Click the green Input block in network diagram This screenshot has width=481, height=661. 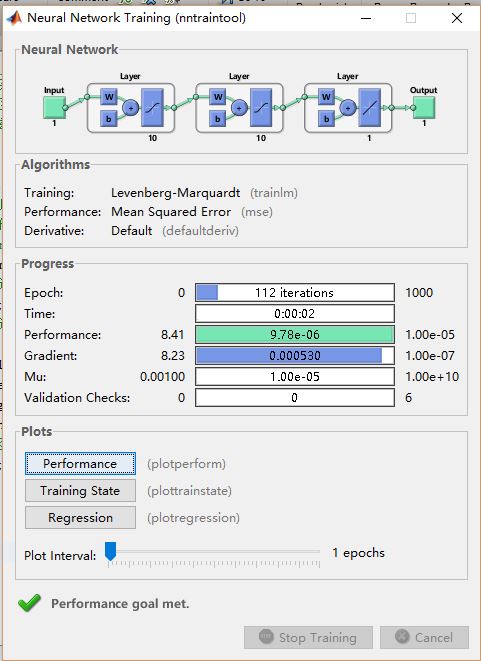point(54,107)
